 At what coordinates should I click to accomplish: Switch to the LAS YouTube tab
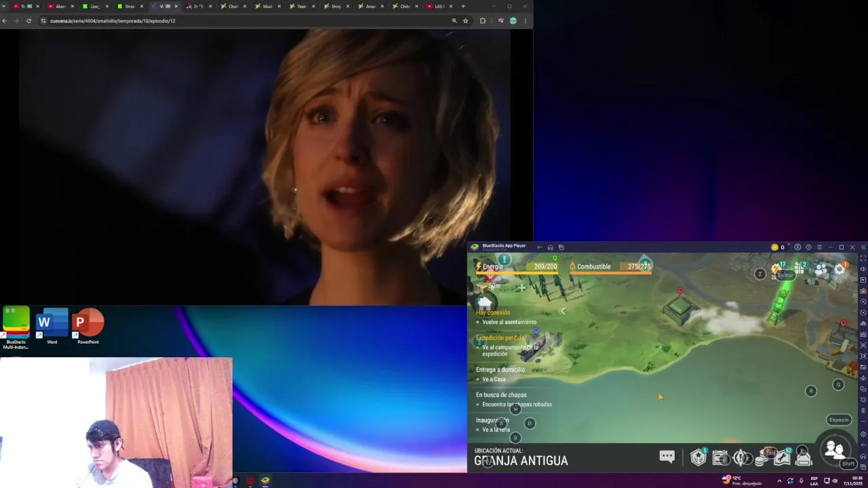point(439,6)
